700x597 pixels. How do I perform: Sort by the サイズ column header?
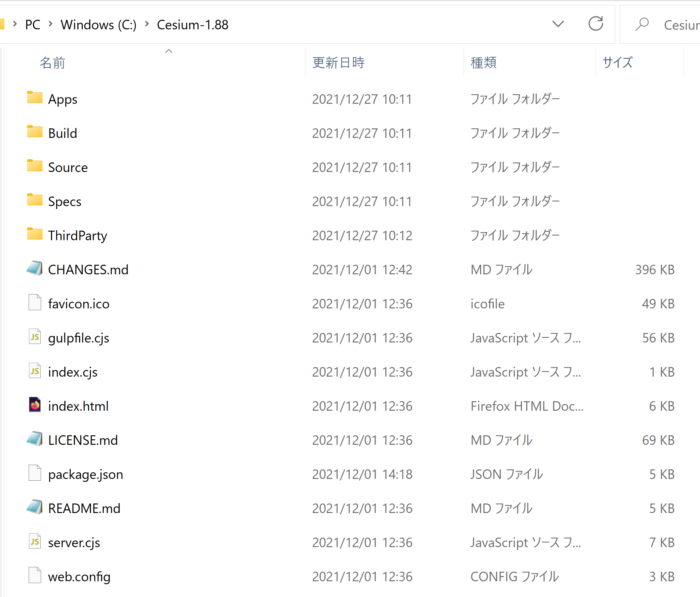(617, 63)
